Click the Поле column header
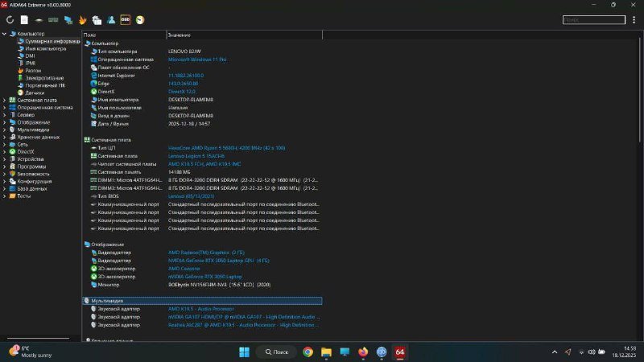This screenshot has height=362, width=644. pyautogui.click(x=124, y=35)
